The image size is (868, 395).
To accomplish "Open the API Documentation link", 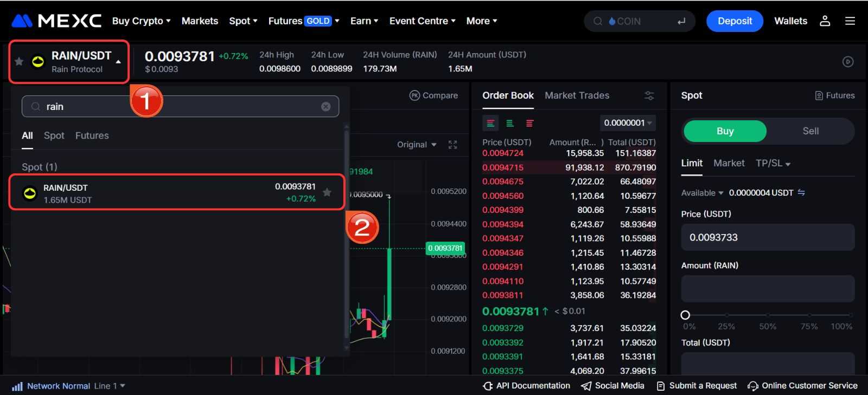I will [x=526, y=386].
